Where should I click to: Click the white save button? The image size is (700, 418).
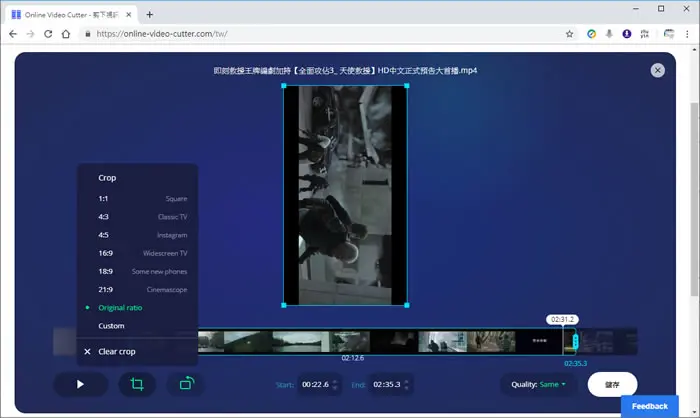[x=612, y=385]
